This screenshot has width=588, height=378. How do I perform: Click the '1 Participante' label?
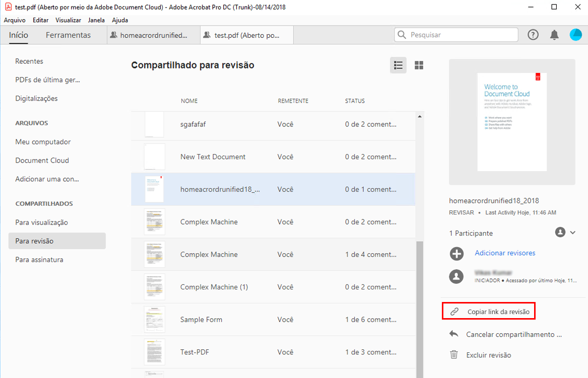pos(471,233)
